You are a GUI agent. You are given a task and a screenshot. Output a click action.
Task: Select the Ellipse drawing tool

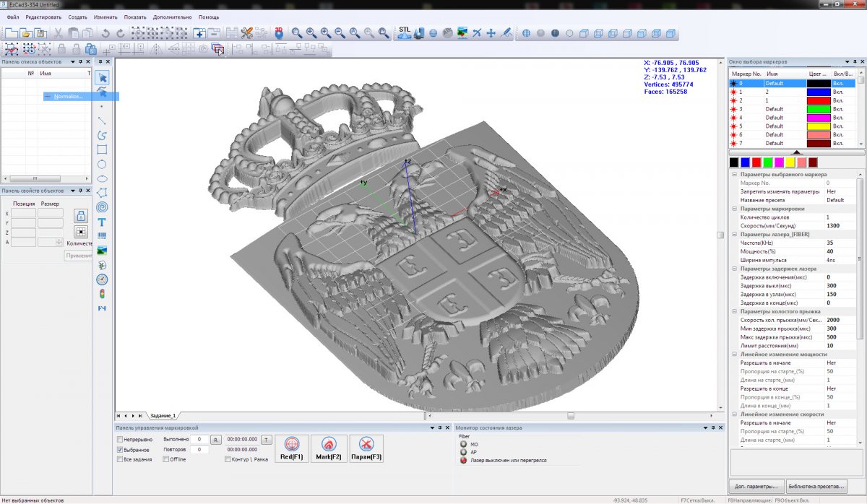(103, 178)
